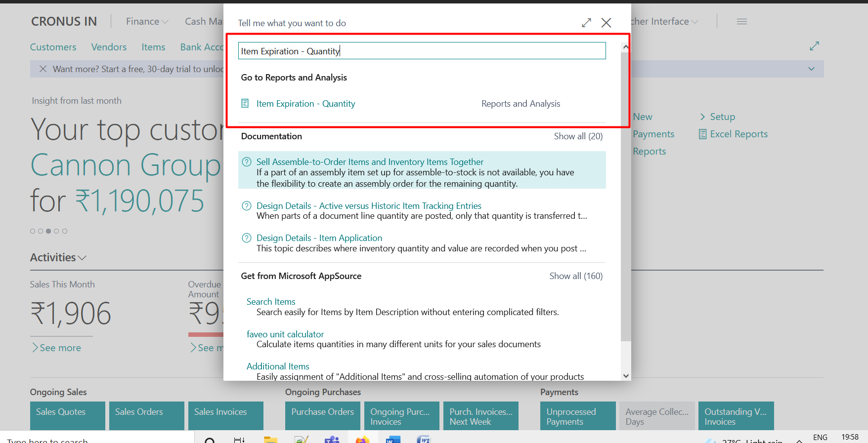This screenshot has height=443, width=868.
Task: Click the help icon beside Design Details - Item Application
Action: (246, 238)
